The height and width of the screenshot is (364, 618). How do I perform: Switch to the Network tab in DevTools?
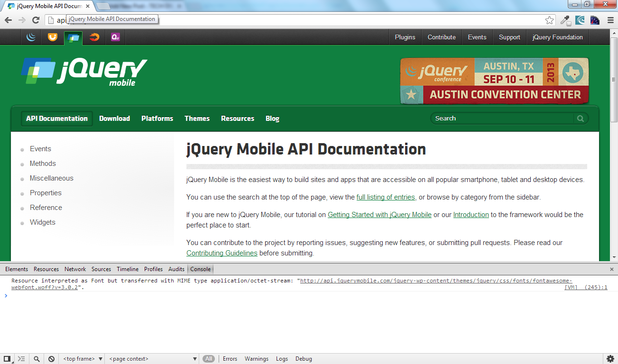pos(75,269)
